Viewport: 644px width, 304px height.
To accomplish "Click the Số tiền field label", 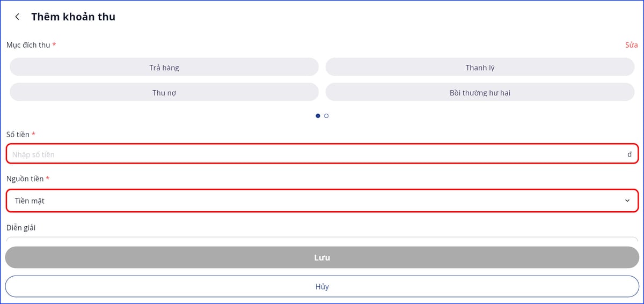I will 18,135.
